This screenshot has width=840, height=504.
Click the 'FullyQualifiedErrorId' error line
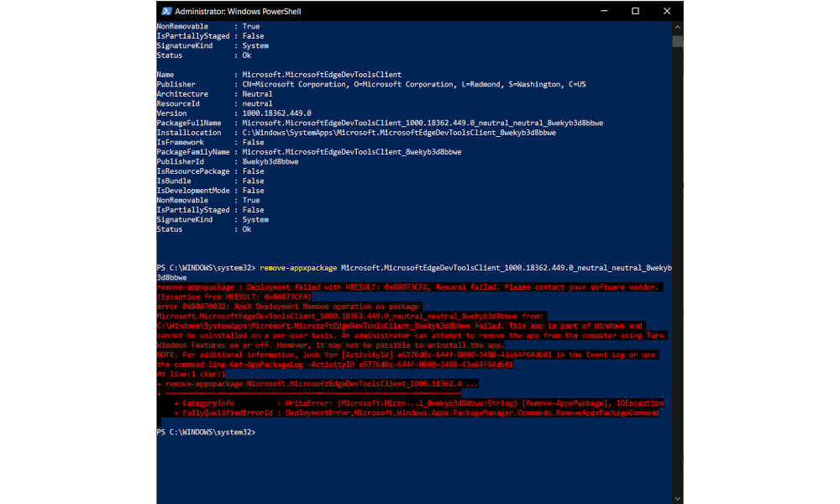pyautogui.click(x=417, y=412)
